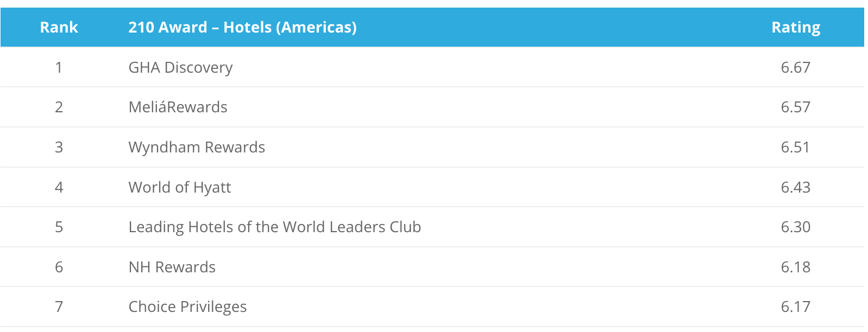
Task: Select World of Hyatt's 6.43 rating
Action: point(795,187)
